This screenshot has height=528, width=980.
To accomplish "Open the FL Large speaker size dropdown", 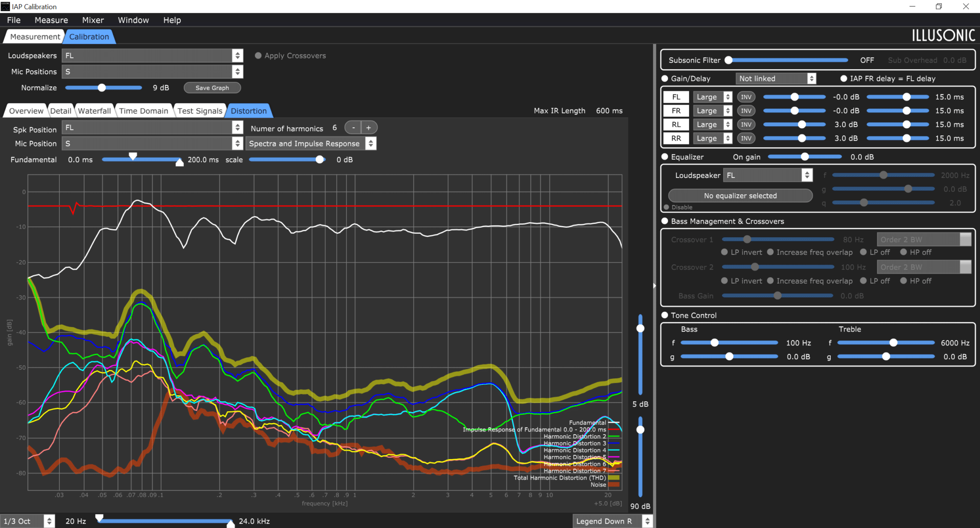I will point(713,97).
